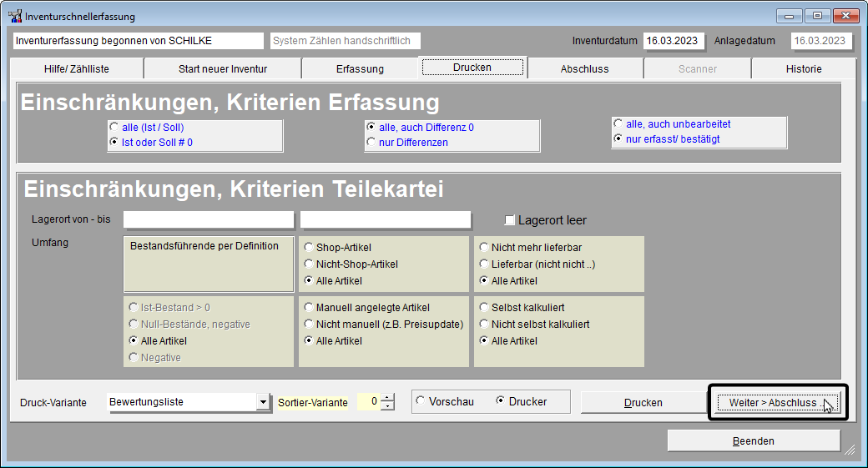
Task: Click the Sortier-Variante number field
Action: 369,401
